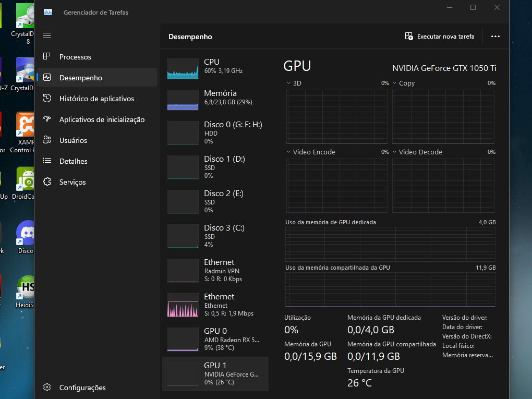Click the Executar nova tarefa icon
The height and width of the screenshot is (399, 532).
pos(409,37)
